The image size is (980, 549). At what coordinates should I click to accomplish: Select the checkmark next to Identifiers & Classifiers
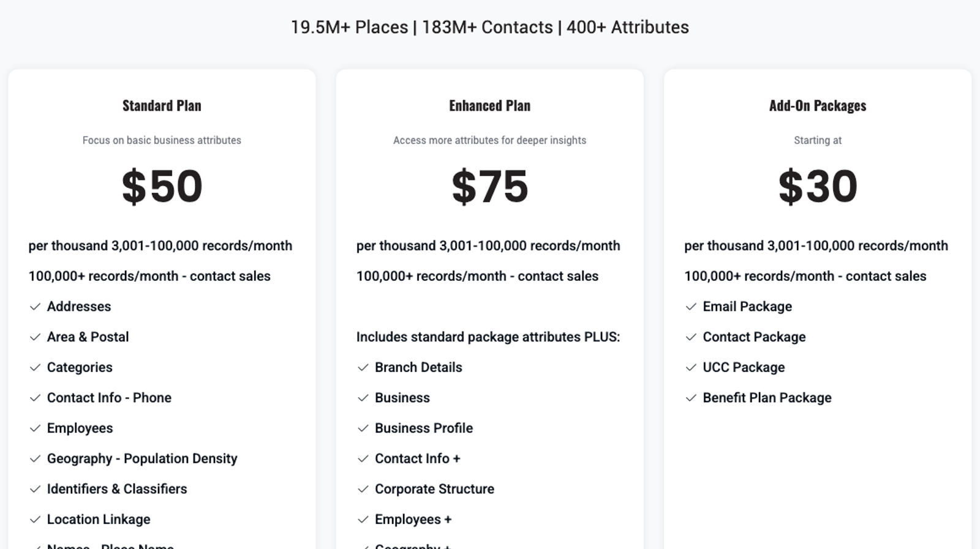tap(35, 489)
